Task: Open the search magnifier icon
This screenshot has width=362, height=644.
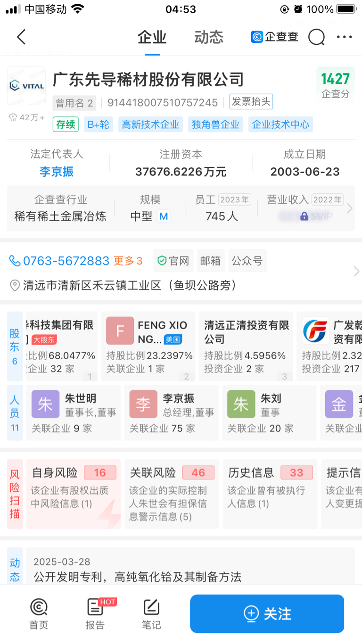Action: click(x=317, y=37)
